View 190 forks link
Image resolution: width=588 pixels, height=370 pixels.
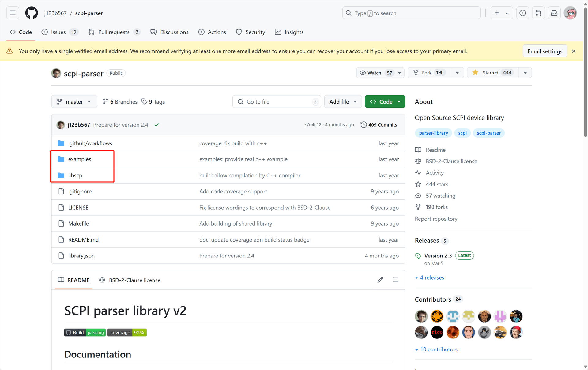coord(432,207)
